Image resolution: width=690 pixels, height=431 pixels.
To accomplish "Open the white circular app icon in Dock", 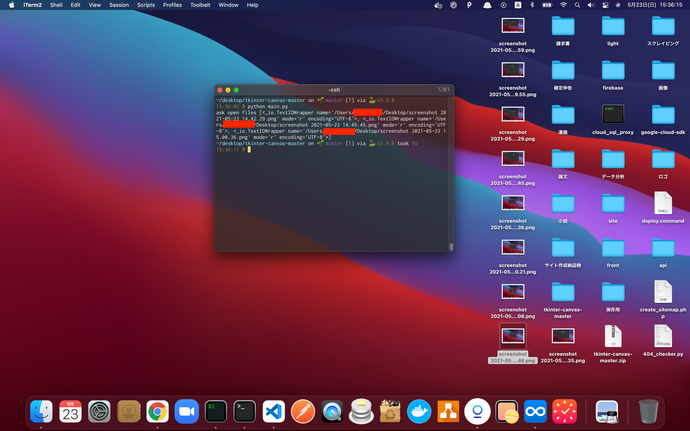I will coord(477,411).
